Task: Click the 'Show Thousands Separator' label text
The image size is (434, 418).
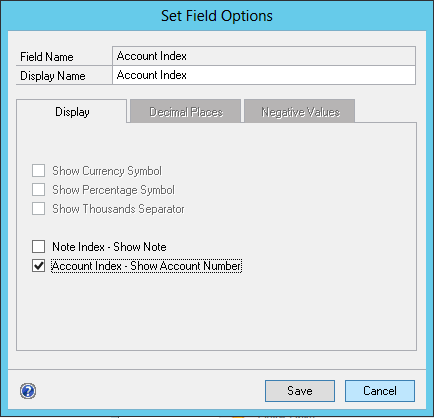Action: [x=118, y=209]
